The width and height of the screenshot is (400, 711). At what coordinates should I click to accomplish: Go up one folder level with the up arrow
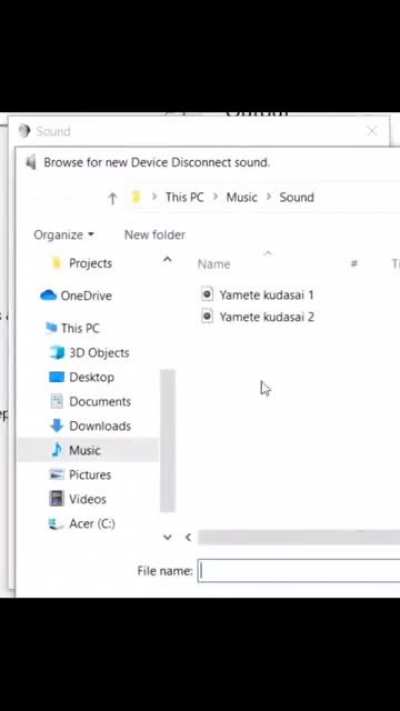(112, 198)
